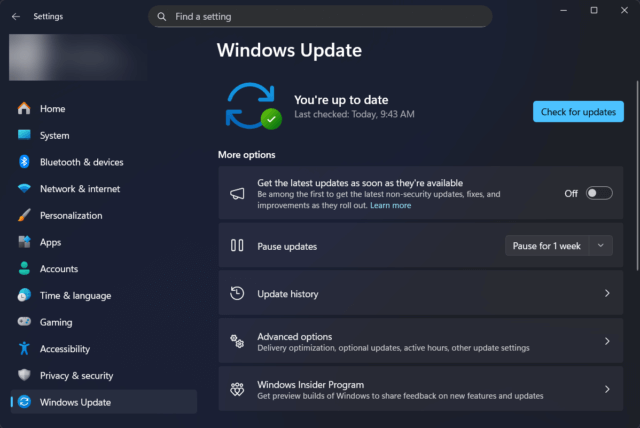Click the Gaming controller icon

pyautogui.click(x=24, y=322)
